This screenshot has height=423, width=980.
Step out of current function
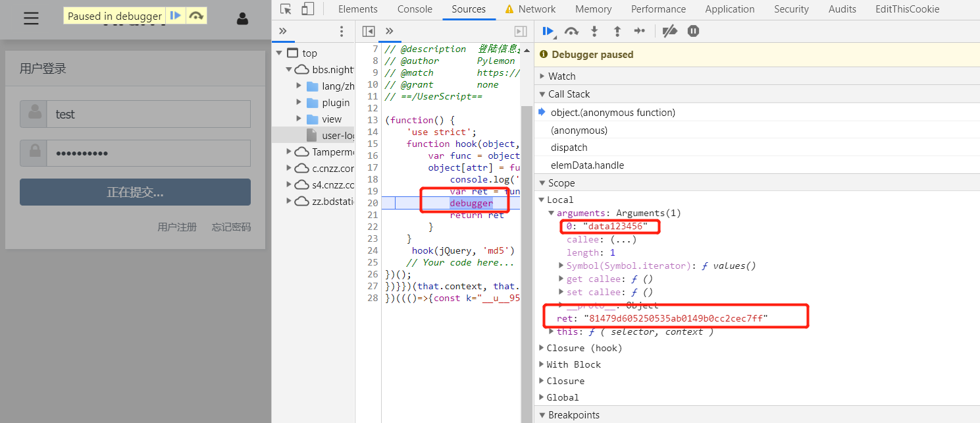click(x=617, y=31)
